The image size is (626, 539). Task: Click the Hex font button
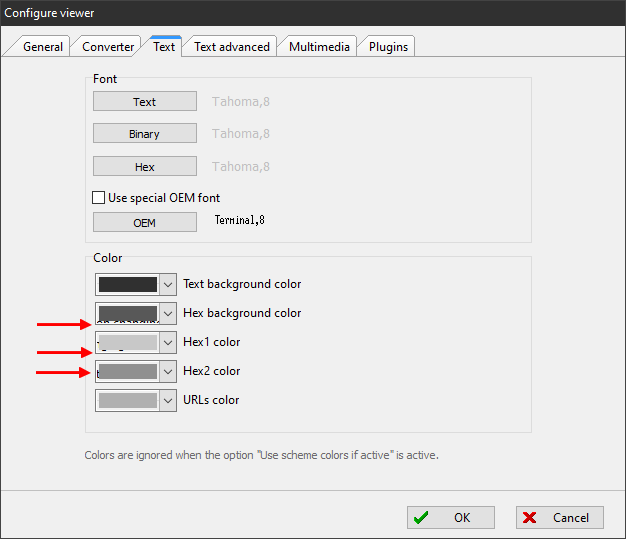tap(145, 166)
